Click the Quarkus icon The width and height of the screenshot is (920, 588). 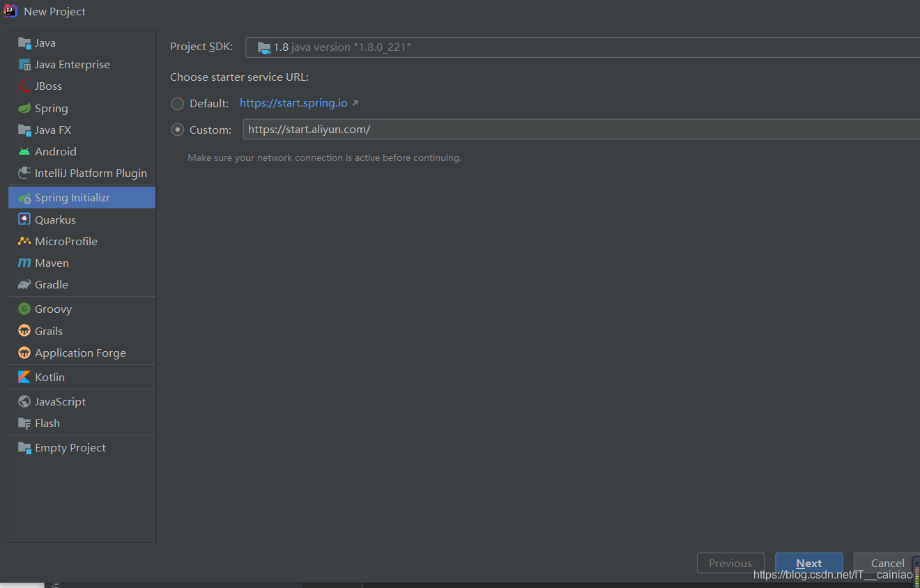tap(24, 219)
